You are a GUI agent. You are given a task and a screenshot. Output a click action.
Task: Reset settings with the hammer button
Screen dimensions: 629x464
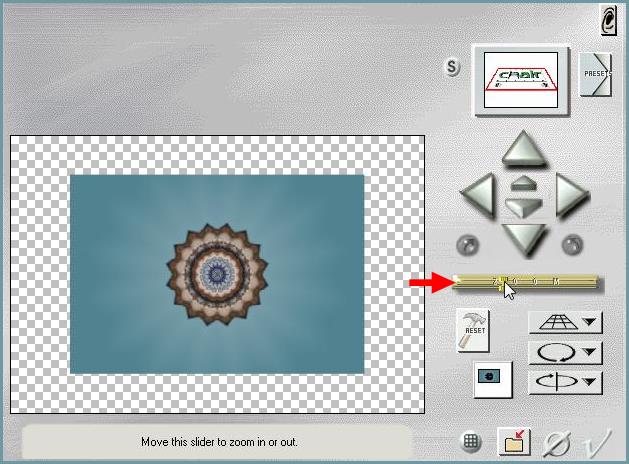tap(472, 329)
